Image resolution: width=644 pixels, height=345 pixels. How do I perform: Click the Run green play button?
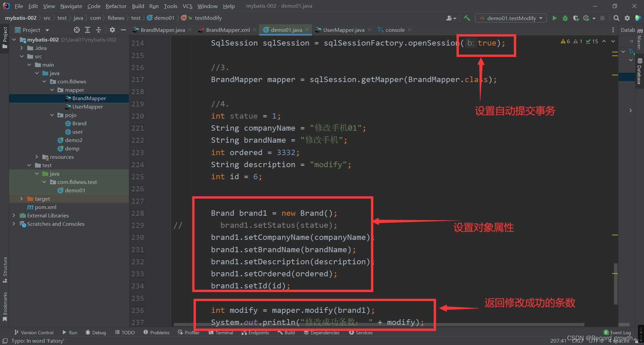[x=554, y=18]
